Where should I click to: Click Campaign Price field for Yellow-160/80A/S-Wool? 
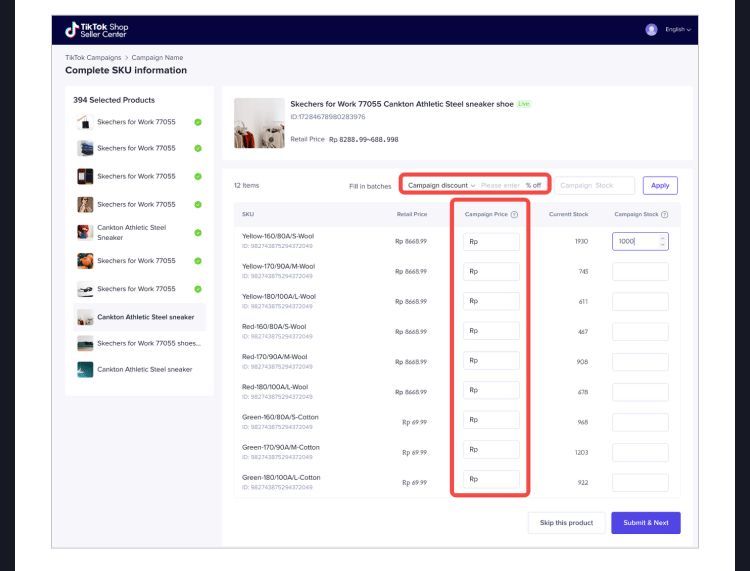[491, 242]
